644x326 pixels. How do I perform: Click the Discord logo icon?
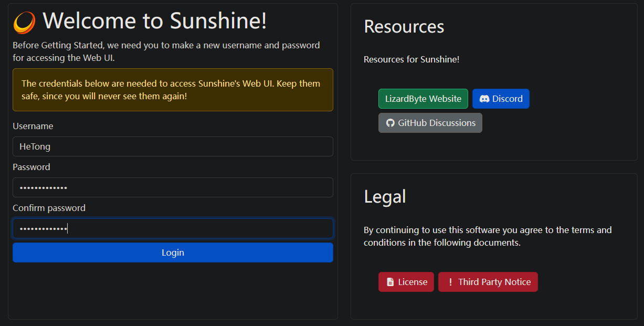click(484, 99)
